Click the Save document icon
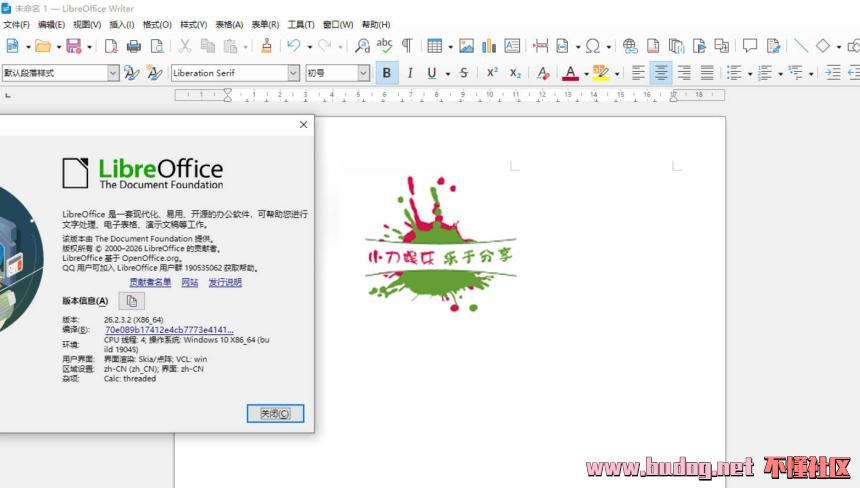This screenshot has width=860, height=488. click(73, 46)
